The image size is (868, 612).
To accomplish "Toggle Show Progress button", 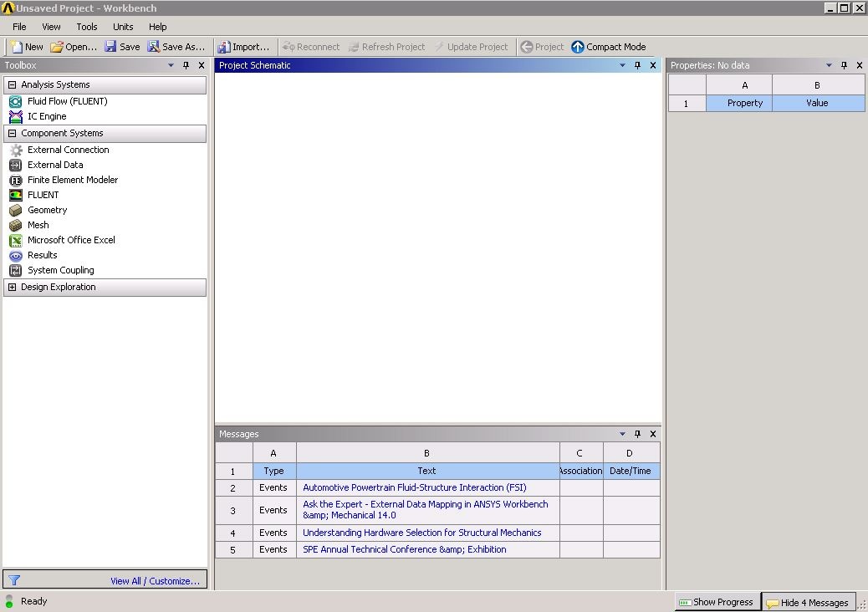I will (x=717, y=602).
